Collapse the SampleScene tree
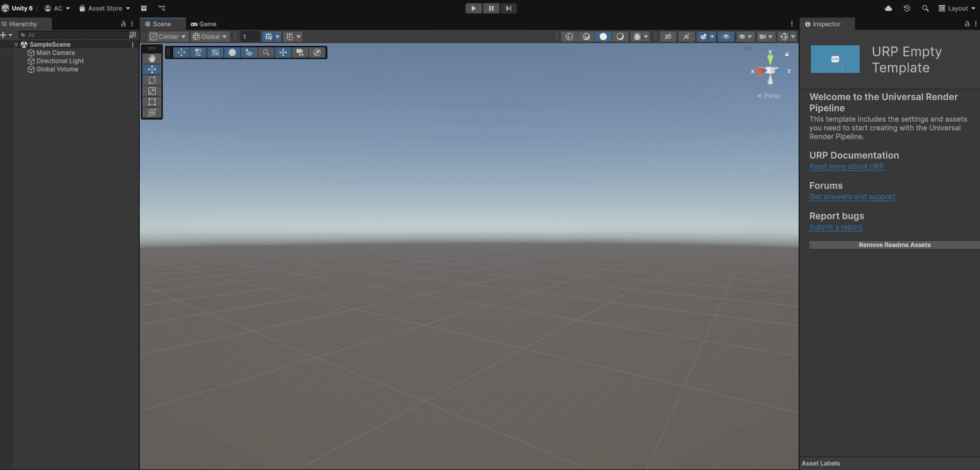980x470 pixels. [x=16, y=45]
